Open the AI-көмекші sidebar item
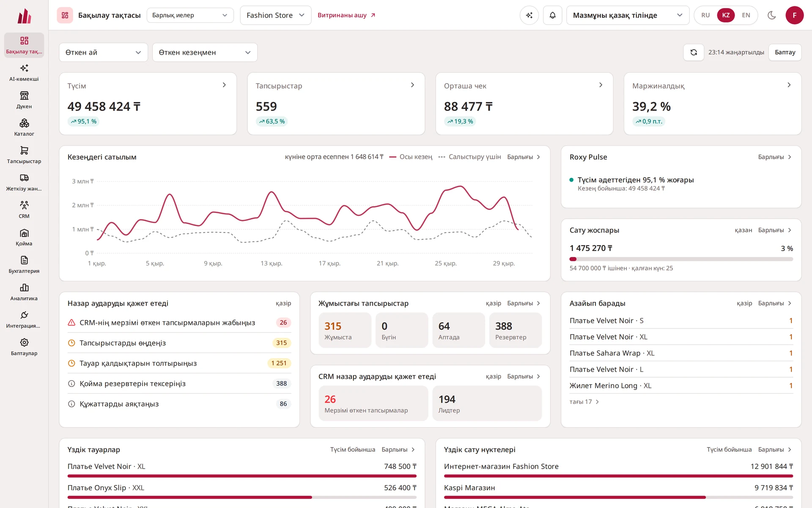Image resolution: width=812 pixels, height=508 pixels. (24, 73)
